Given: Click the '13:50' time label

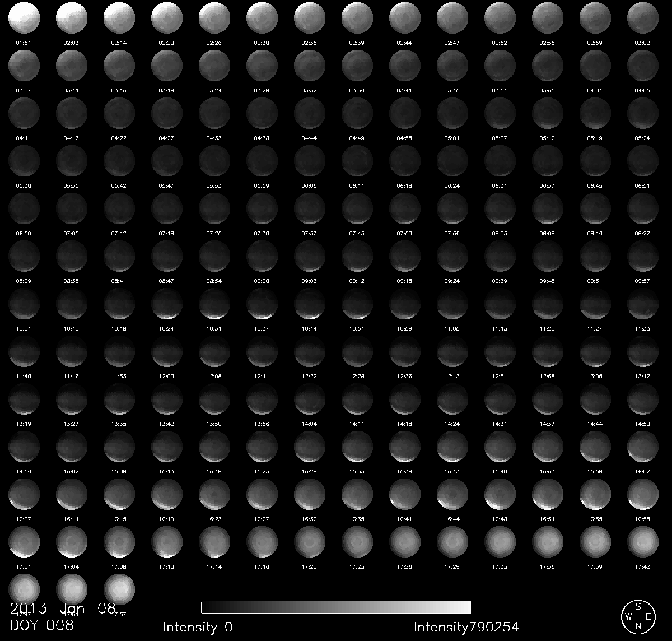Looking at the screenshot, I should pos(214,424).
